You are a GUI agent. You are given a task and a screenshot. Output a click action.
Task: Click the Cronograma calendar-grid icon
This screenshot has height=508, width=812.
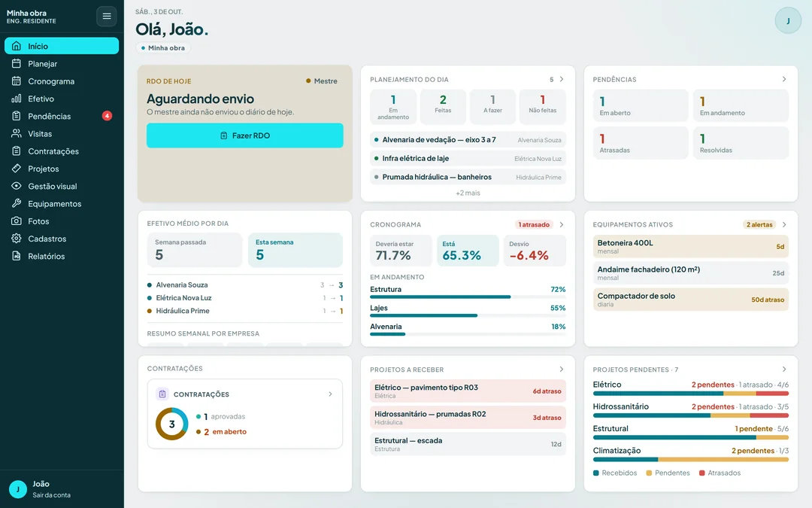[x=17, y=81]
